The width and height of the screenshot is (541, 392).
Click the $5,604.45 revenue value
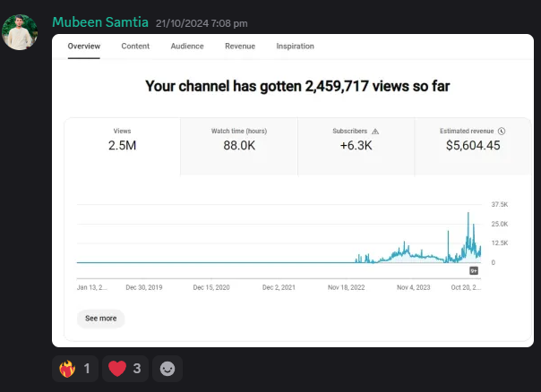point(473,146)
